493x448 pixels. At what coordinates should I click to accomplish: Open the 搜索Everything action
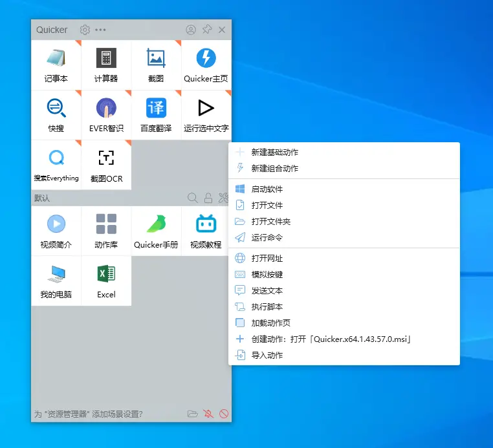(x=56, y=165)
